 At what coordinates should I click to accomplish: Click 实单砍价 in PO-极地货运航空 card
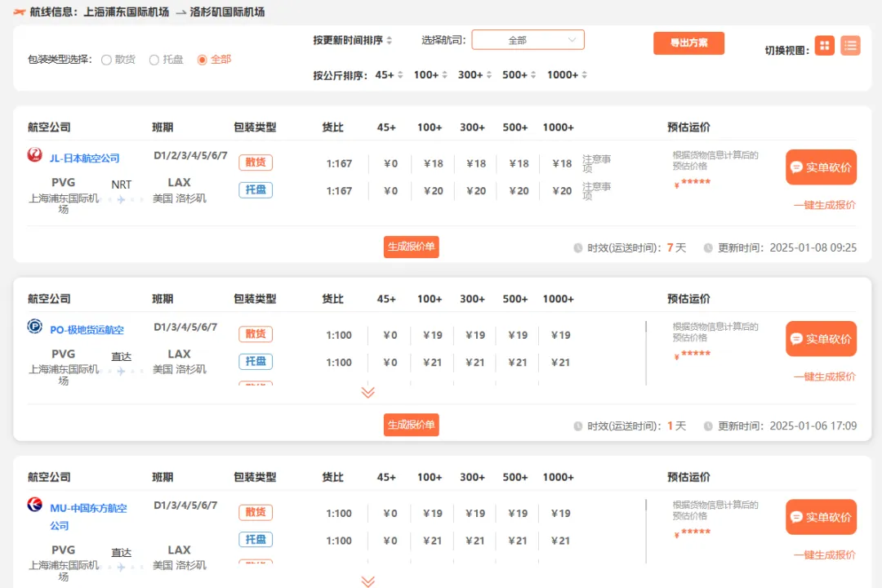tap(822, 339)
